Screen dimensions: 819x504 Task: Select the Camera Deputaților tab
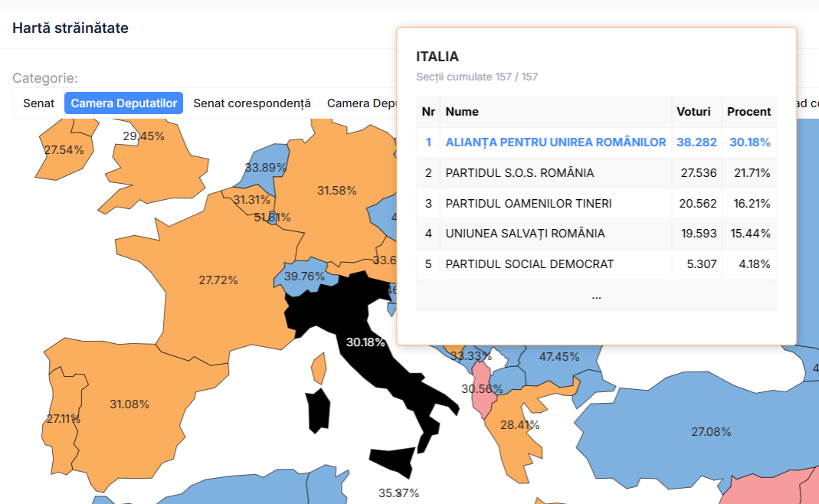tap(123, 103)
